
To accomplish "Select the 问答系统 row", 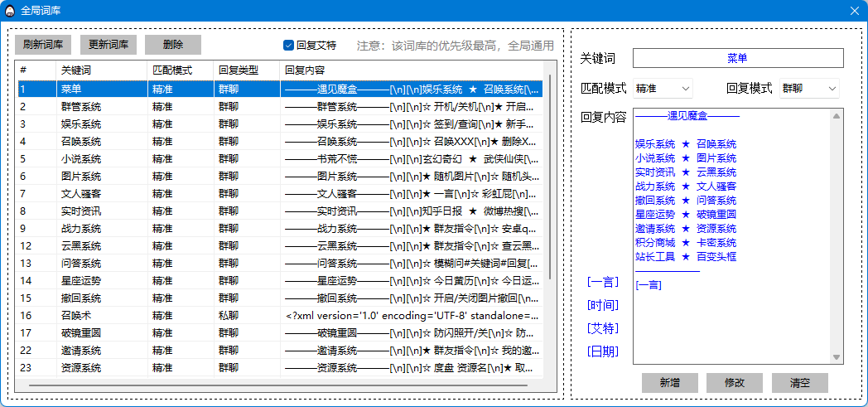I will [279, 264].
